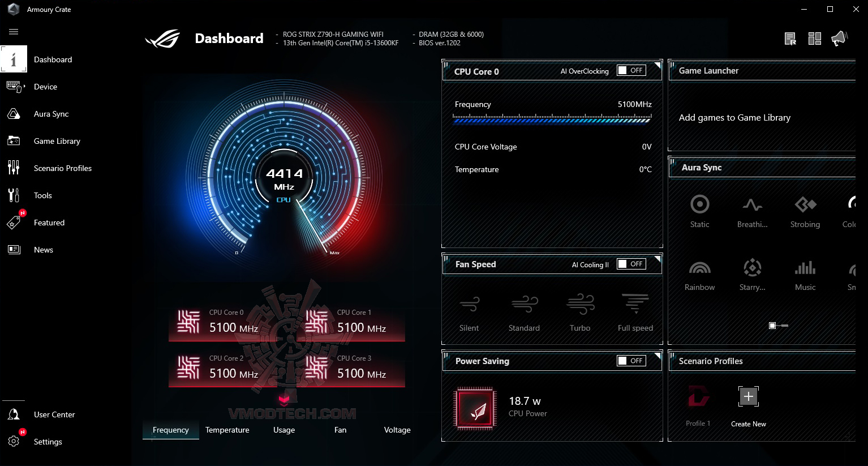This screenshot has height=466, width=868.
Task: Switch to the Voltage tab
Action: pos(397,430)
